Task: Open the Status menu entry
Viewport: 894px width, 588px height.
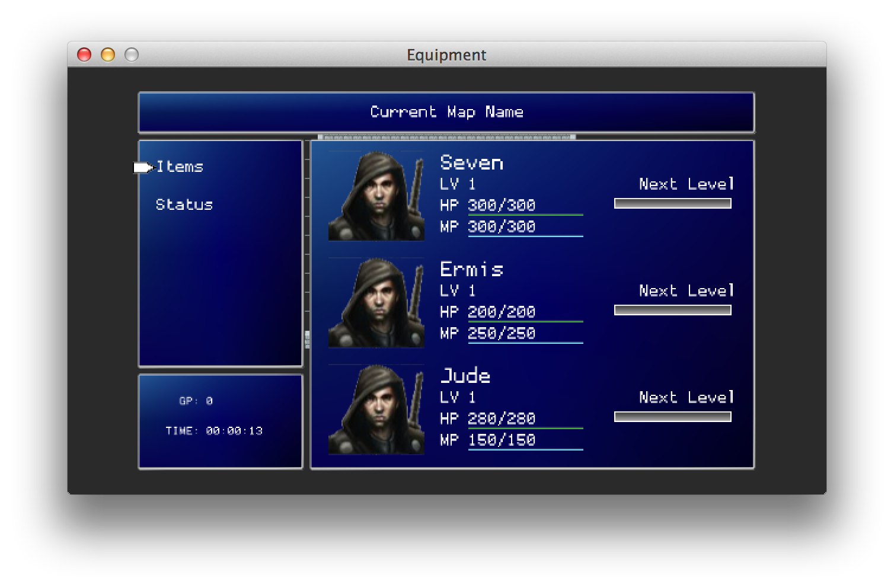Action: pos(184,204)
